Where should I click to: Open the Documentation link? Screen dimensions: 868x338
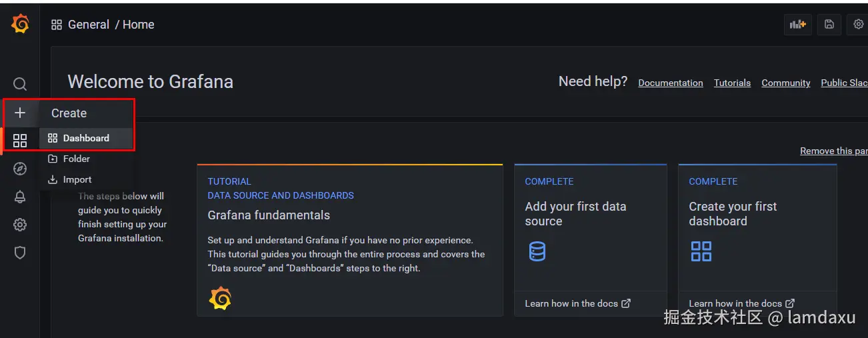(x=671, y=83)
